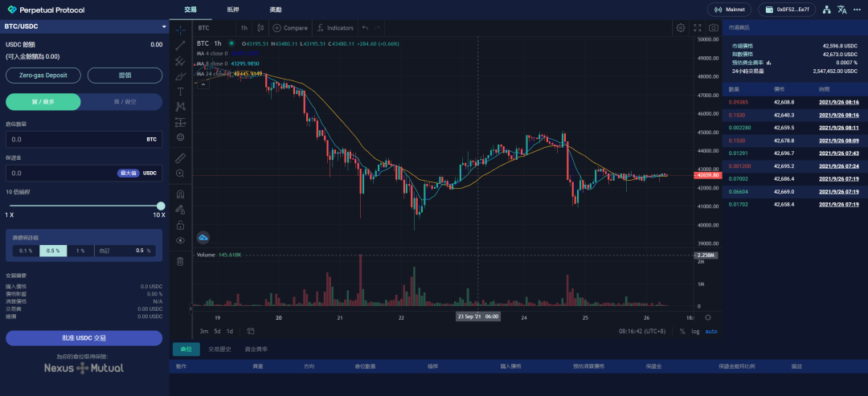The image size is (868, 396).
Task: Open chart settings gear icon
Action: (x=681, y=27)
